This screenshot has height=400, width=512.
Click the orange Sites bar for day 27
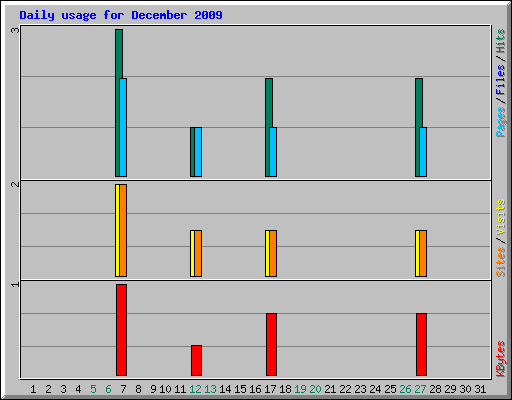(423, 253)
